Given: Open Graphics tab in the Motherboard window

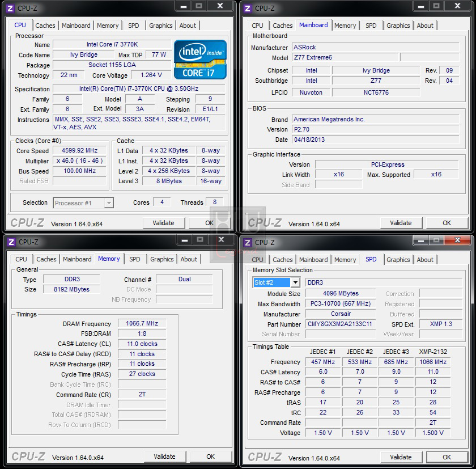Looking at the screenshot, I should pos(398,26).
